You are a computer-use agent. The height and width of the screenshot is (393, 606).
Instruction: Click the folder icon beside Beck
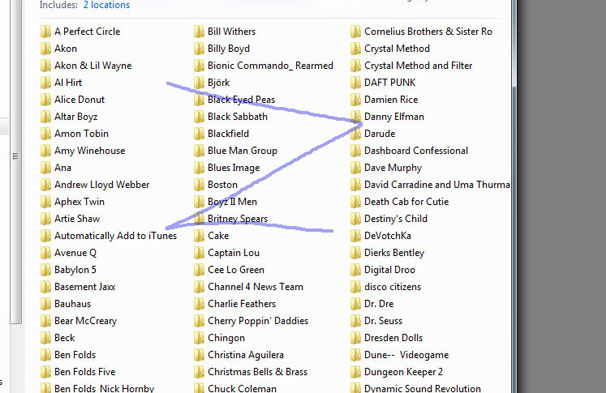point(46,337)
